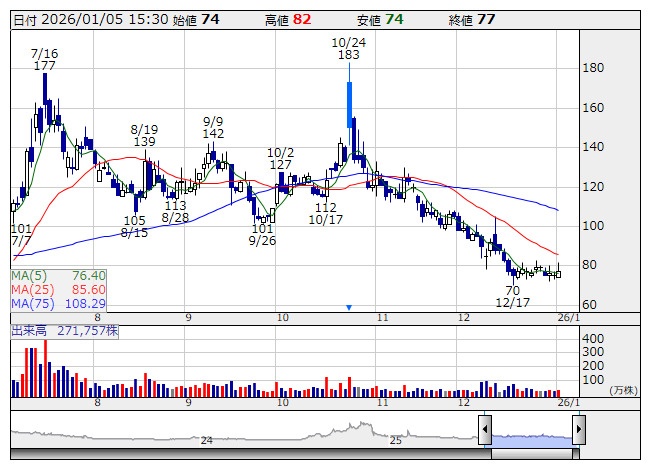Click the 26/1 label on the price chart axis
This screenshot has width=653, height=470.
568,318
